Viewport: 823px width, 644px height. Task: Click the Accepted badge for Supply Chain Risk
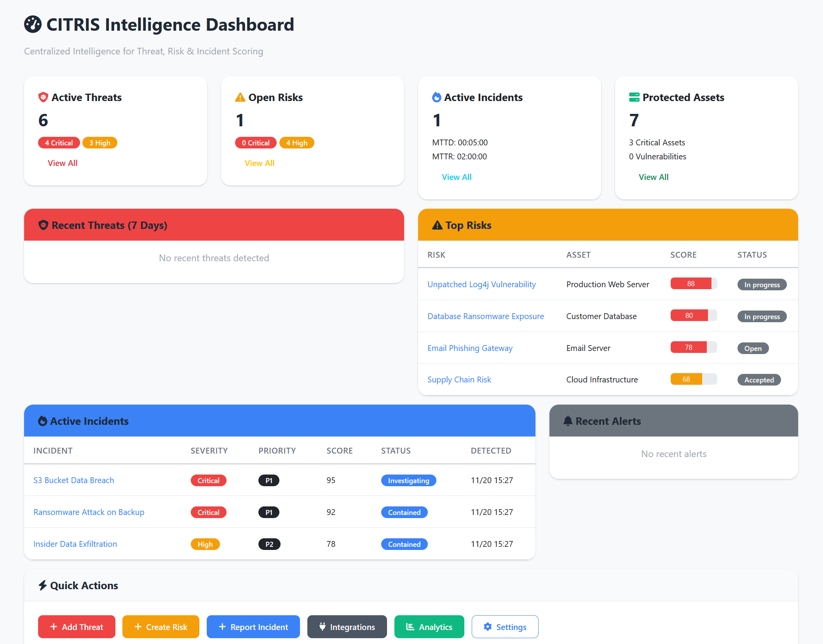(x=759, y=380)
